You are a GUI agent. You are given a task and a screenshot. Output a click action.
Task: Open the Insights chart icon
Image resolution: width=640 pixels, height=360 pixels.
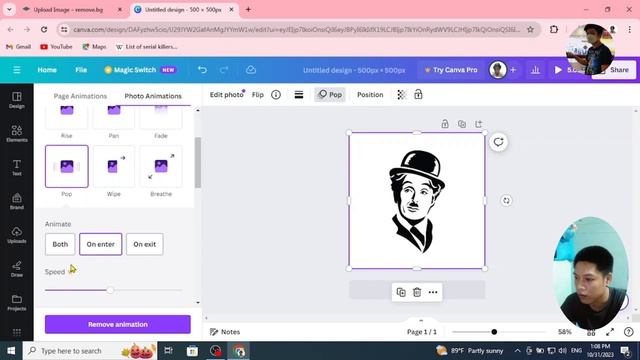[535, 70]
